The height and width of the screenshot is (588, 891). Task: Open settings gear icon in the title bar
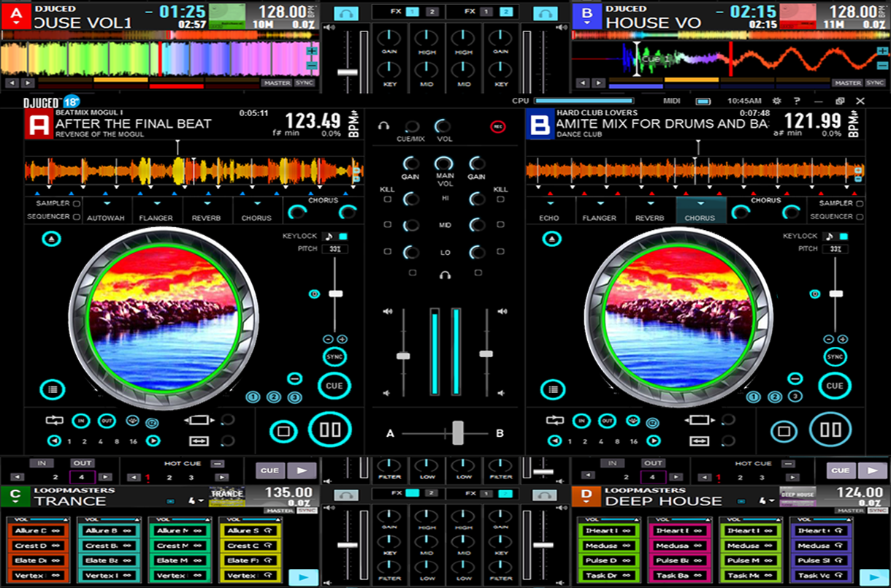[x=777, y=101]
